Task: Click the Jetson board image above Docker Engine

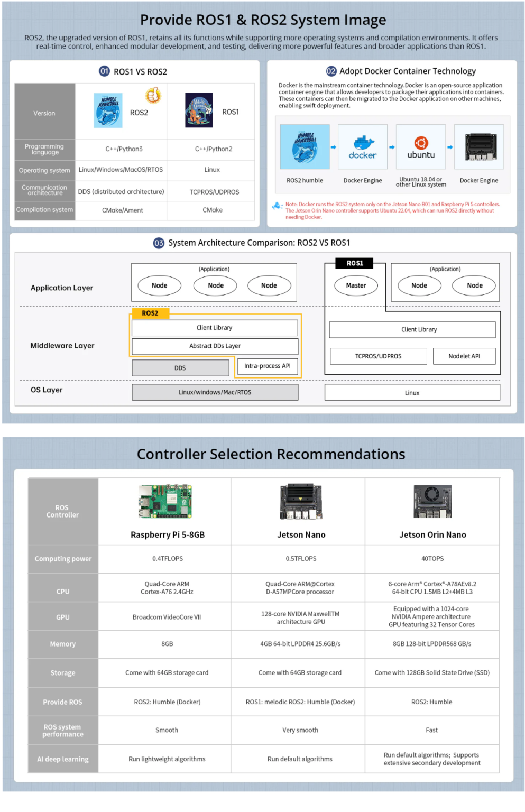Action: [478, 147]
